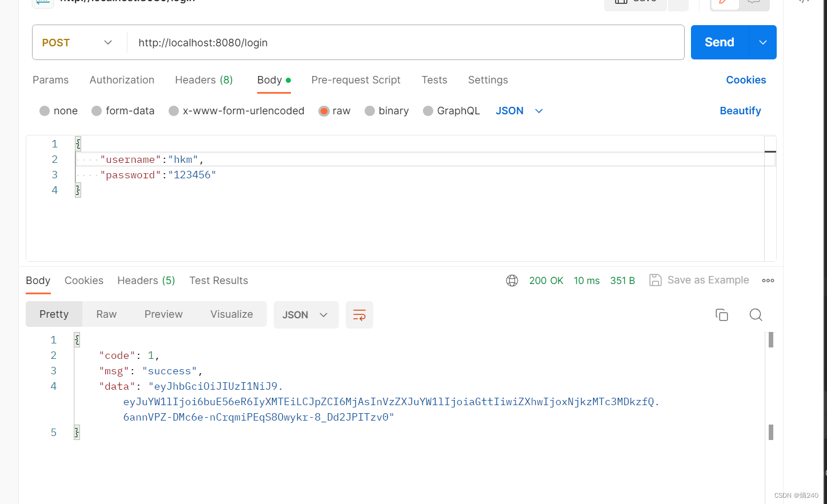
Task: Click the network information globe icon
Action: pos(512,280)
